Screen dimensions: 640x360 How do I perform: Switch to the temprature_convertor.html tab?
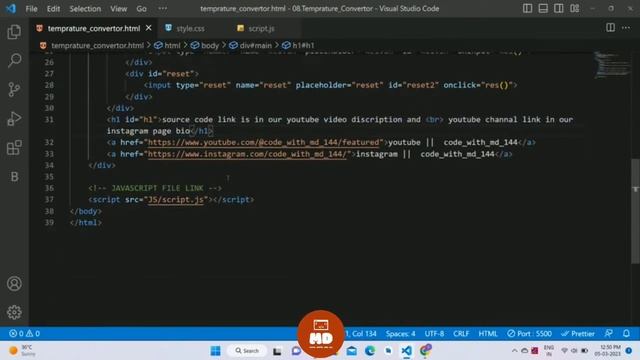click(x=94, y=28)
